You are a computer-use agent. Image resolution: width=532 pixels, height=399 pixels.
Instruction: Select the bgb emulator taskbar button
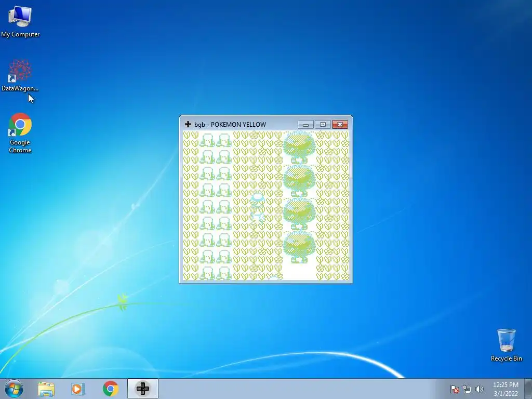pos(143,389)
